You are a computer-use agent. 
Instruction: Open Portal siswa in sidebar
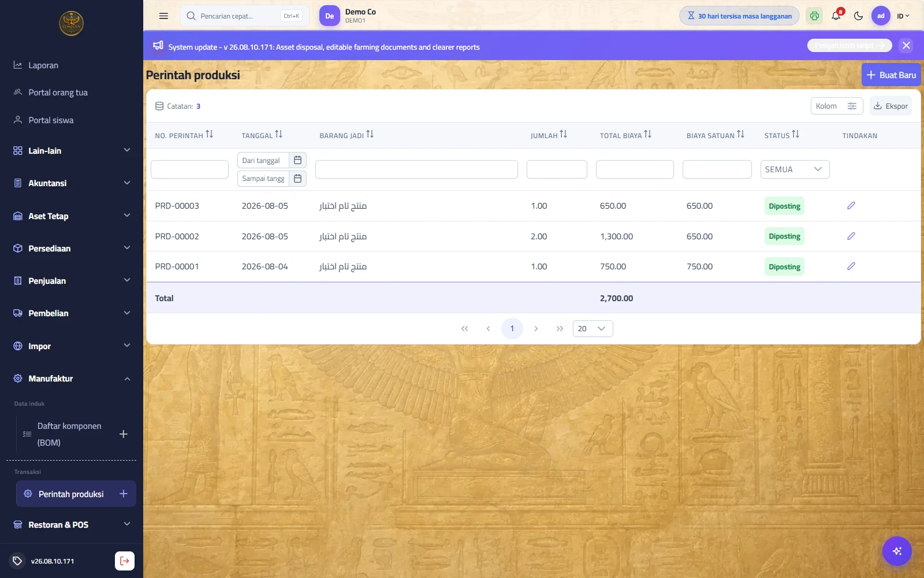72,120
